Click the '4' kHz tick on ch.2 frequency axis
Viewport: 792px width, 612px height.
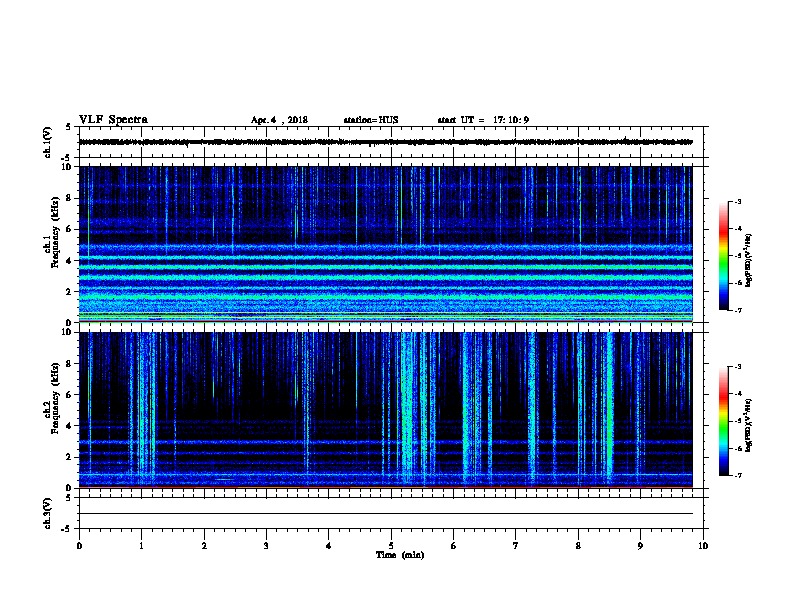click(x=68, y=426)
